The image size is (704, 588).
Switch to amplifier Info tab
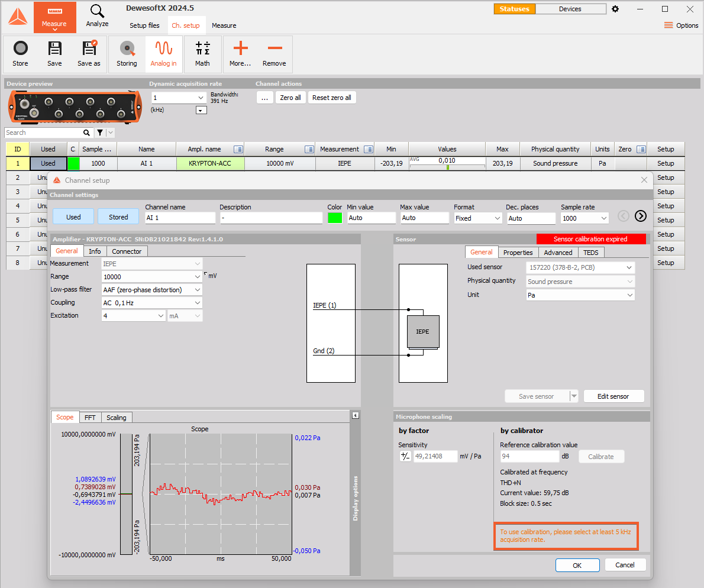coord(95,251)
